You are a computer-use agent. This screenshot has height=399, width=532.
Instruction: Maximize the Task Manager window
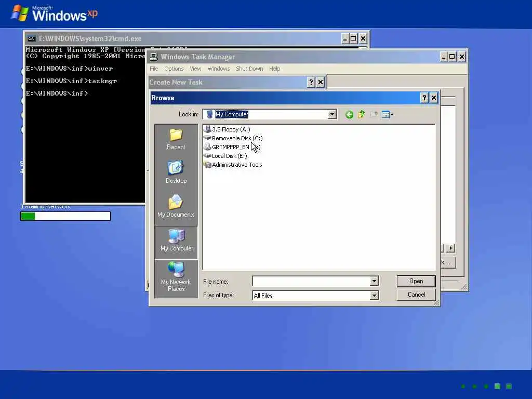click(x=452, y=57)
